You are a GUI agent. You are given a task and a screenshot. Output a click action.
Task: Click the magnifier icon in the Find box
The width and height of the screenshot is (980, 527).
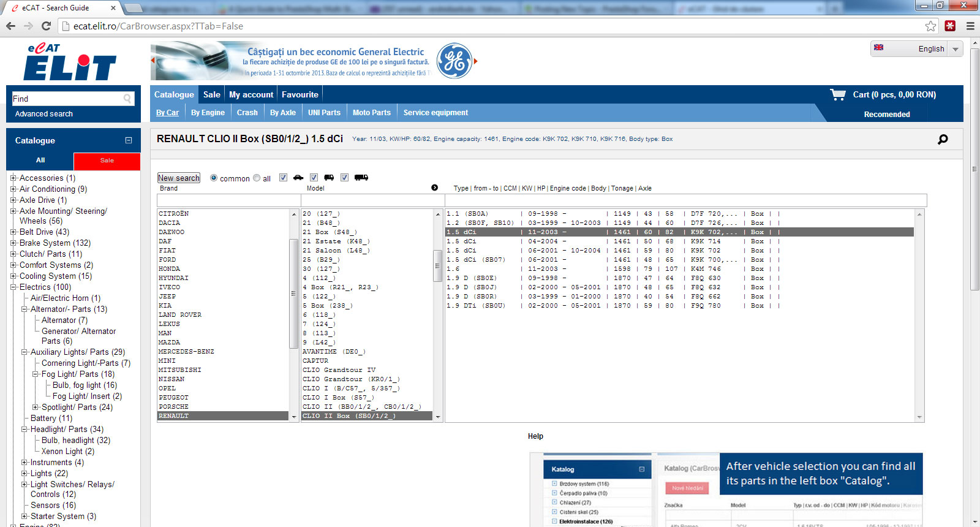click(x=127, y=99)
